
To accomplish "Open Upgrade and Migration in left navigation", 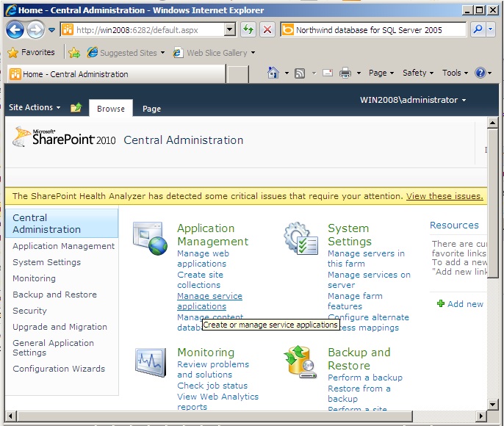I will (60, 327).
